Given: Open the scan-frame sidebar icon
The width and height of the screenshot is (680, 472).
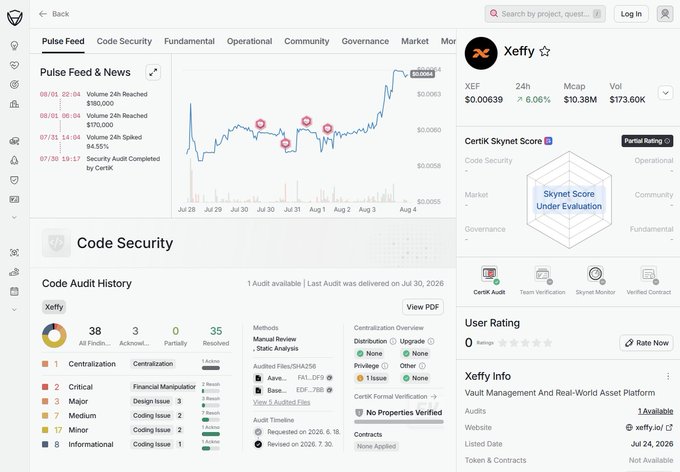Looking at the screenshot, I should [14, 252].
